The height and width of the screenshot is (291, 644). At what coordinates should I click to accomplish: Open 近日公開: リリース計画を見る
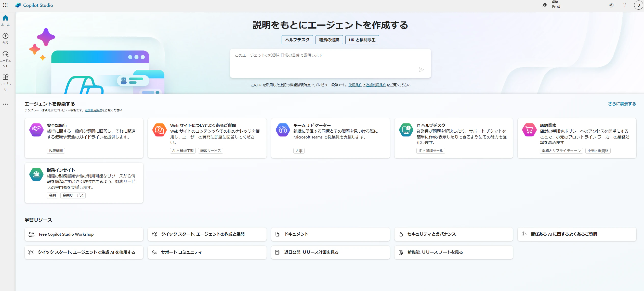(x=330, y=252)
